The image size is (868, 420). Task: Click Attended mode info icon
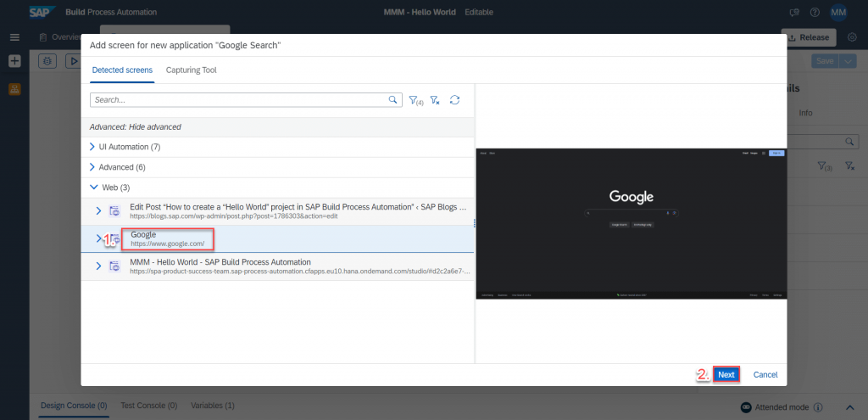(818, 407)
